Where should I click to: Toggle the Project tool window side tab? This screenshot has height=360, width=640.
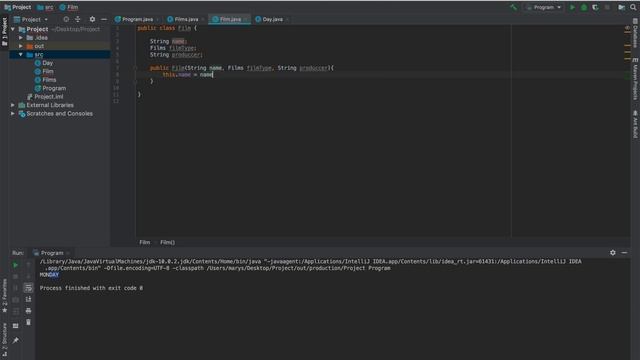(x=4, y=32)
